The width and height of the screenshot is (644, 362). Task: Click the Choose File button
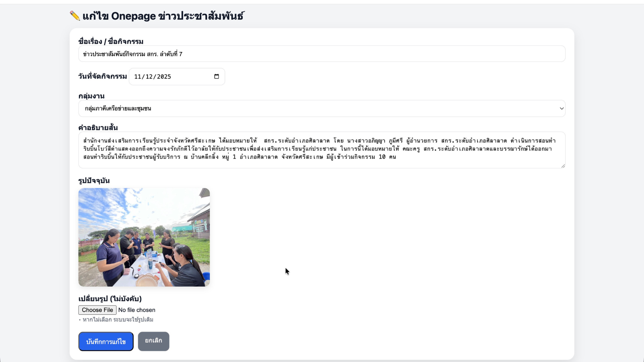click(x=97, y=310)
